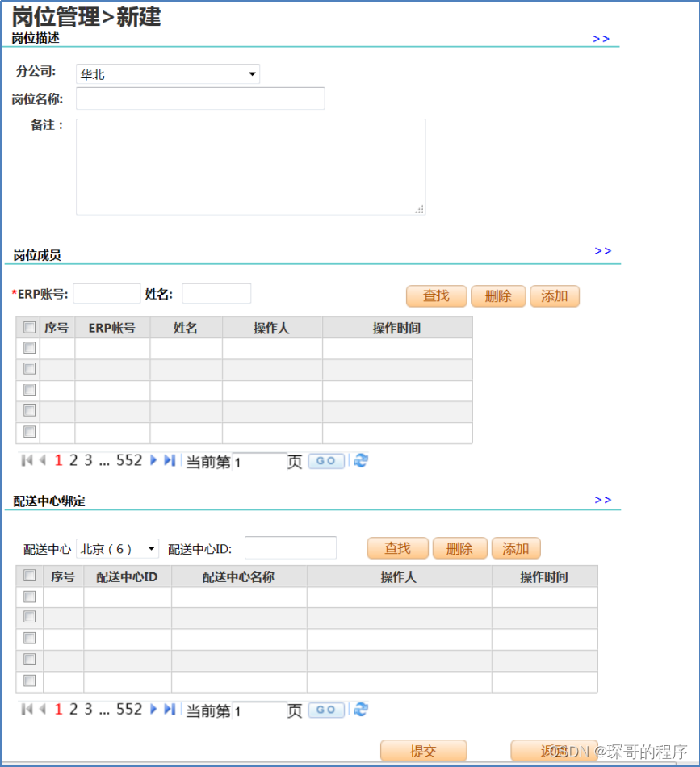
Task: Collapse the 岗位描述 section with >>
Action: [x=601, y=39]
